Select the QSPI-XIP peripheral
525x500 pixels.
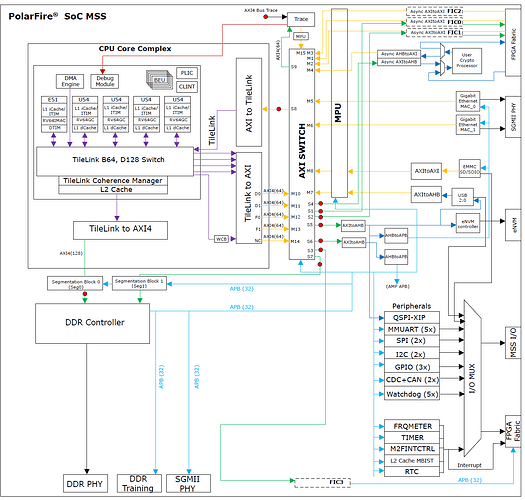click(411, 317)
